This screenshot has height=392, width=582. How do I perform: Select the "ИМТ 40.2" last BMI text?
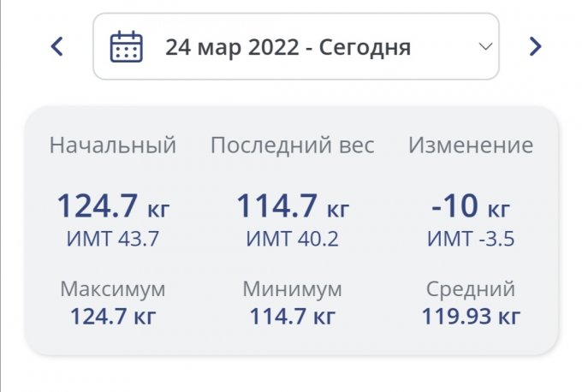[x=293, y=240]
